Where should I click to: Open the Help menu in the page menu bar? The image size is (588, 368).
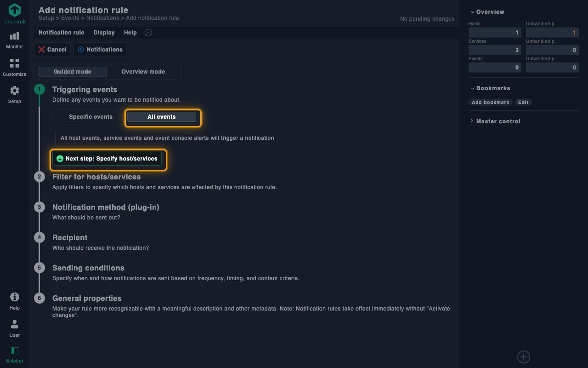pyautogui.click(x=130, y=33)
